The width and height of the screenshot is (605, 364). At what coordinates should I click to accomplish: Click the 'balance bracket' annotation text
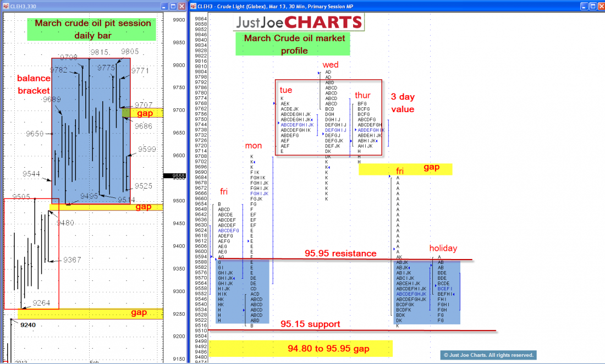[x=33, y=84]
